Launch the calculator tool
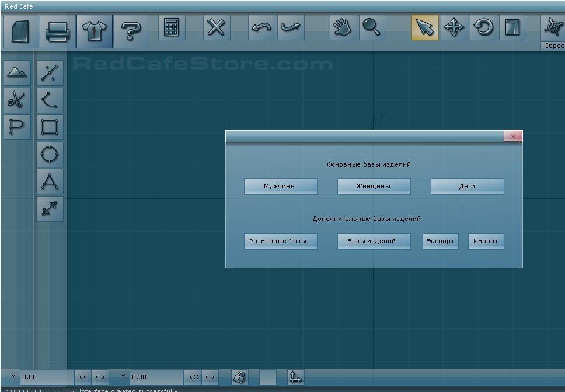The image size is (565, 392). point(172,27)
